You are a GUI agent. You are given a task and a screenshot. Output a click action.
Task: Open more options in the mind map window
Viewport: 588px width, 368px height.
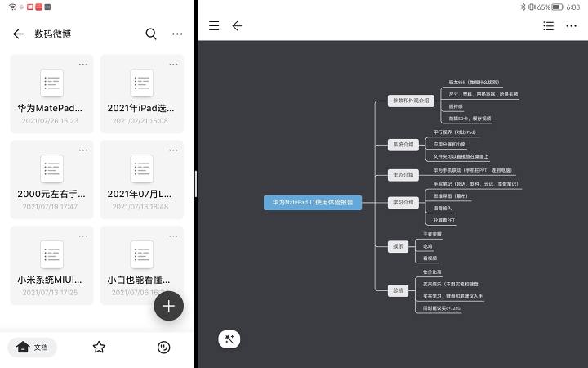pos(571,25)
